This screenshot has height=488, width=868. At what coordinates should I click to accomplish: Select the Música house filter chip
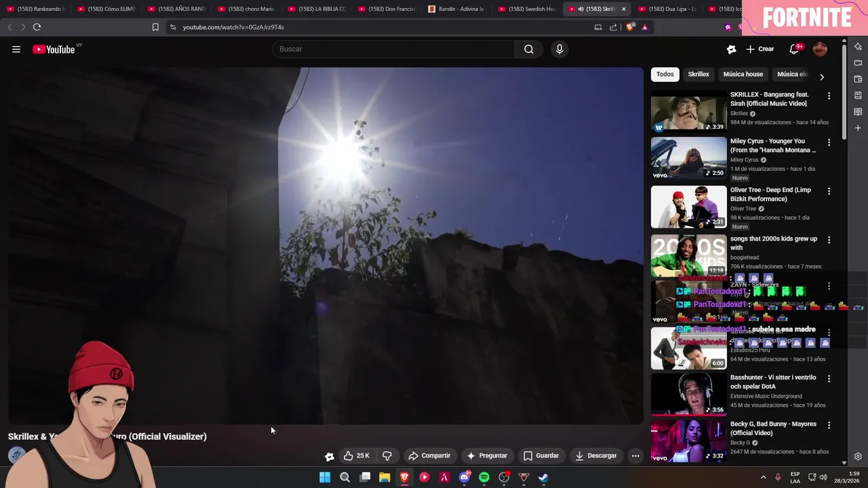pyautogui.click(x=743, y=75)
